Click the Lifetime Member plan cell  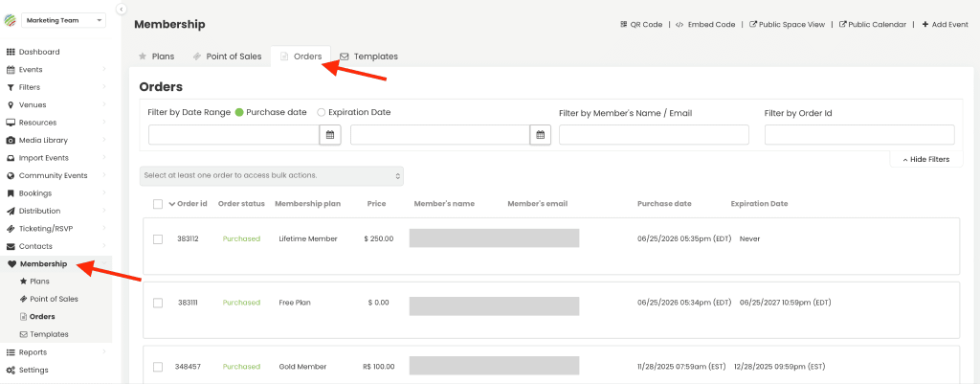[308, 238]
